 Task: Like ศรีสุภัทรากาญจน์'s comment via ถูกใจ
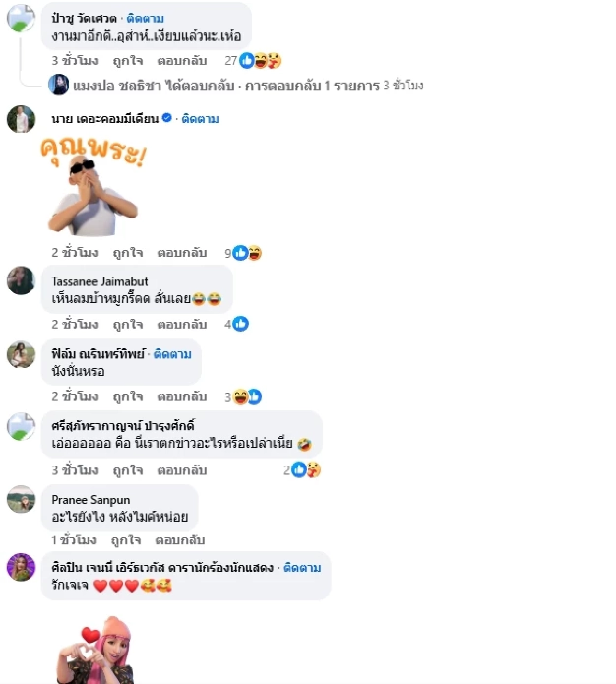point(127,469)
